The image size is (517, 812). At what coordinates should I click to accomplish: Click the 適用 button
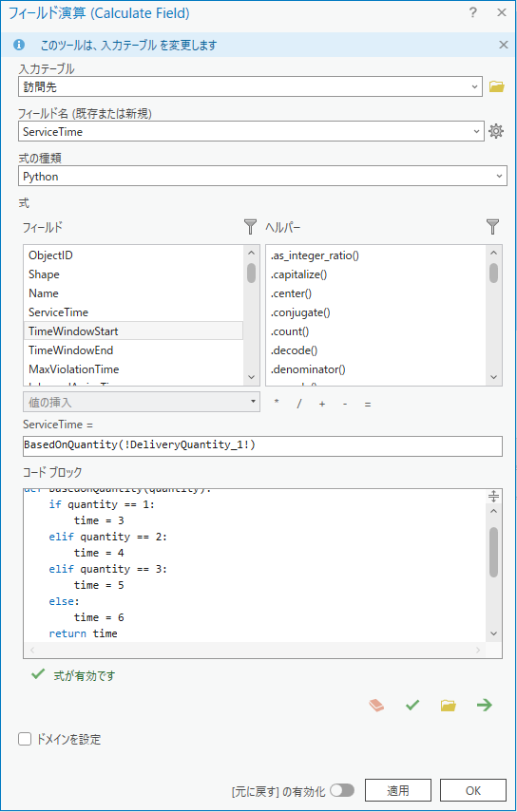coord(398,791)
